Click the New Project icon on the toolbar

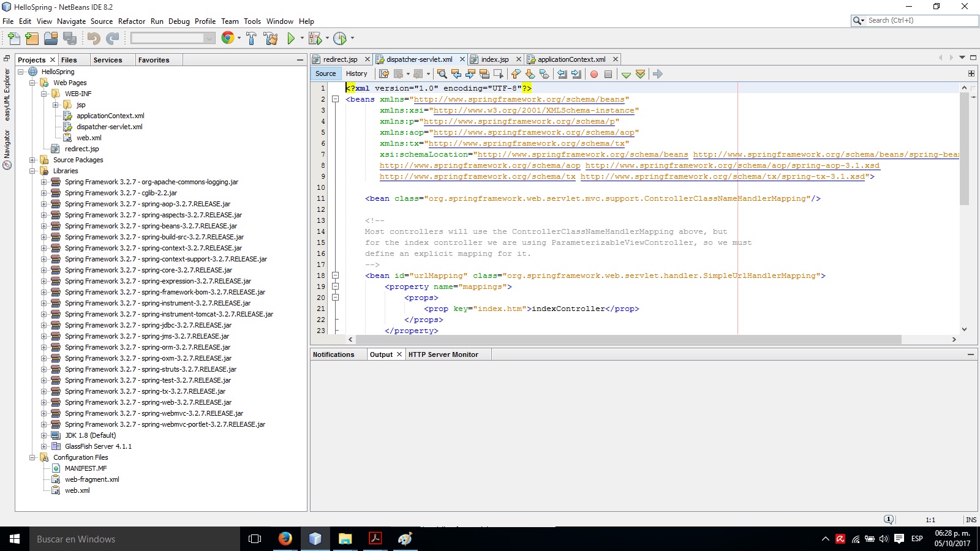tap(31, 38)
